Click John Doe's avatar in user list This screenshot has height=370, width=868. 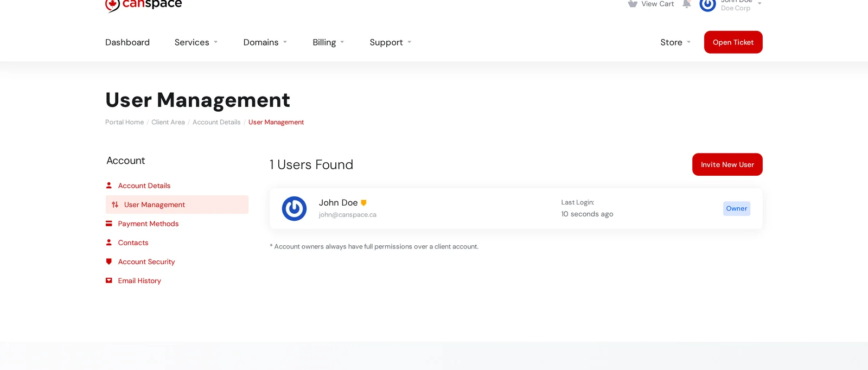(x=294, y=209)
